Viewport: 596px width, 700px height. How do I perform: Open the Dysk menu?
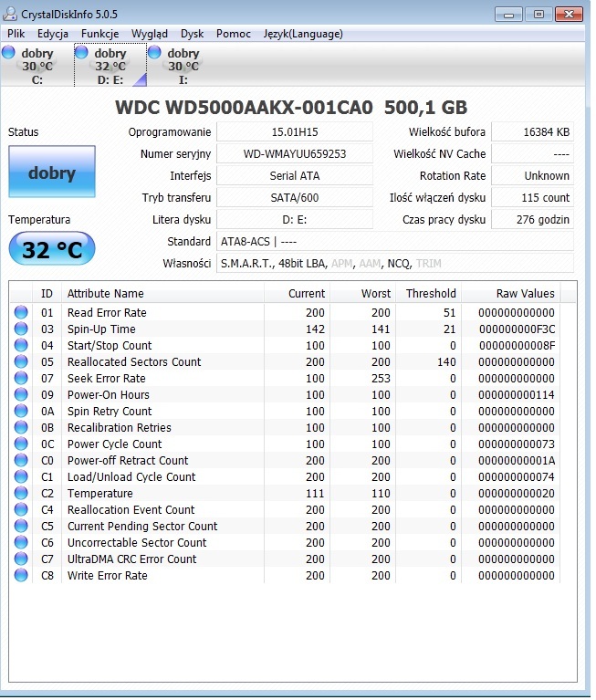pos(192,34)
